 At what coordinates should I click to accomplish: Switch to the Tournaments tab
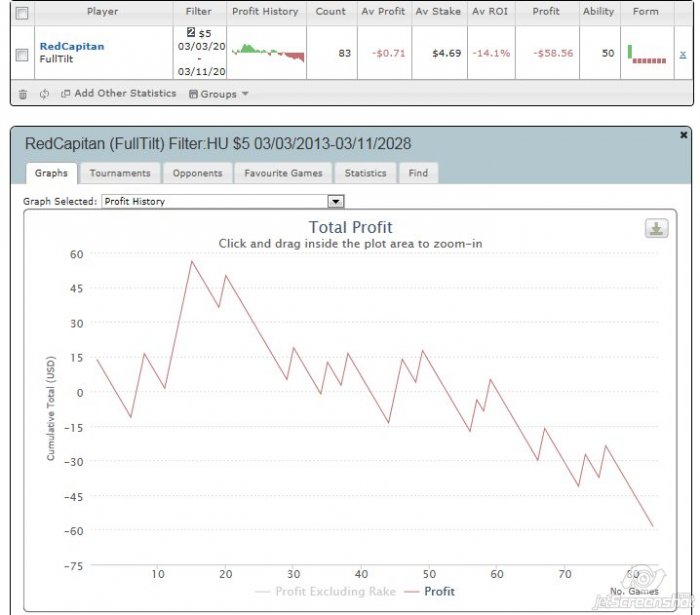pos(120,173)
